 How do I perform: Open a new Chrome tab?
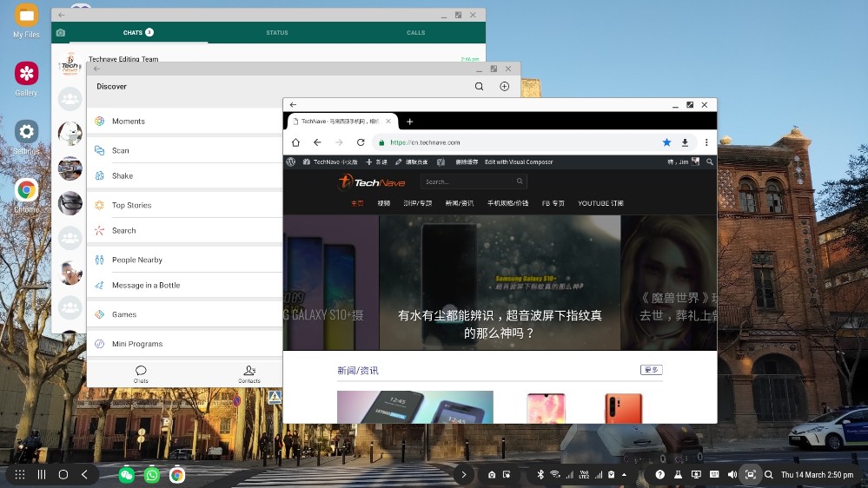click(409, 122)
